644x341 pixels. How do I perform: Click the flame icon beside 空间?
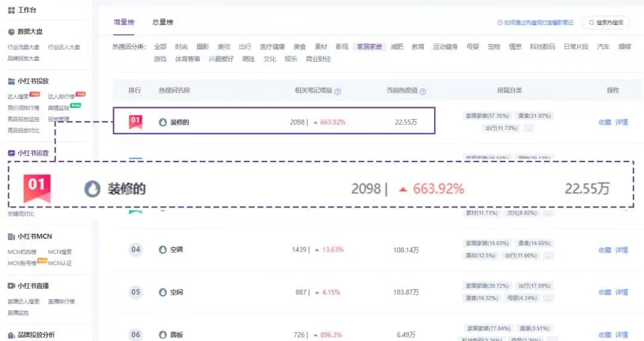point(163,292)
